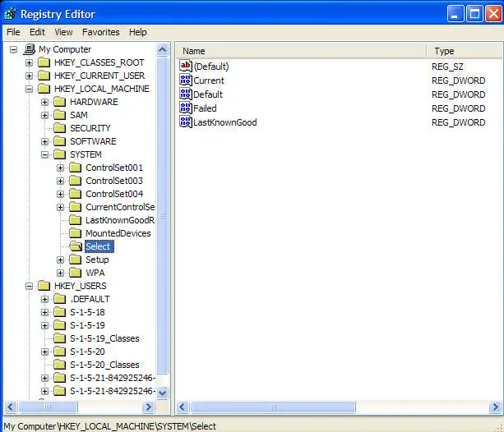Screen dimensions: 504x432
Task: Select the CurrentControlSet tree item
Action: coord(120,207)
